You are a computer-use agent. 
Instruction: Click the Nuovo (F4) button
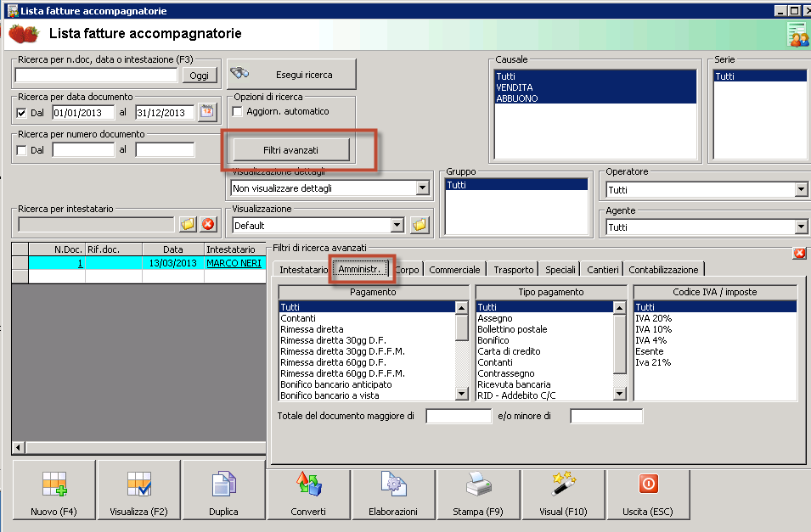point(54,491)
